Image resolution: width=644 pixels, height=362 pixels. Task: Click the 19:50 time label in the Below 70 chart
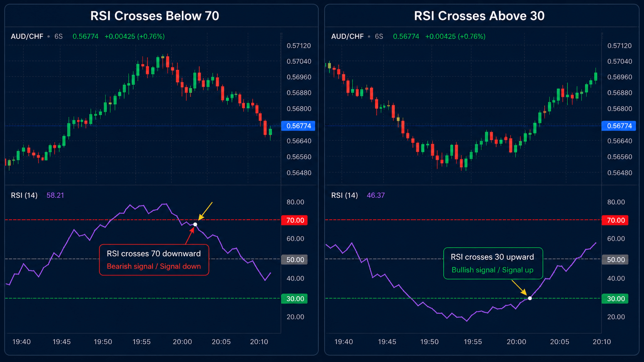103,342
